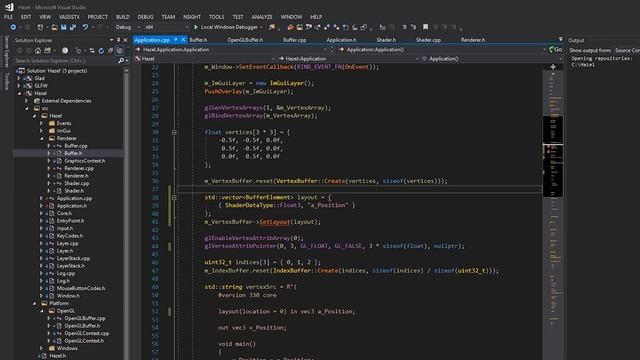Expand the Glad project node

click(18, 78)
